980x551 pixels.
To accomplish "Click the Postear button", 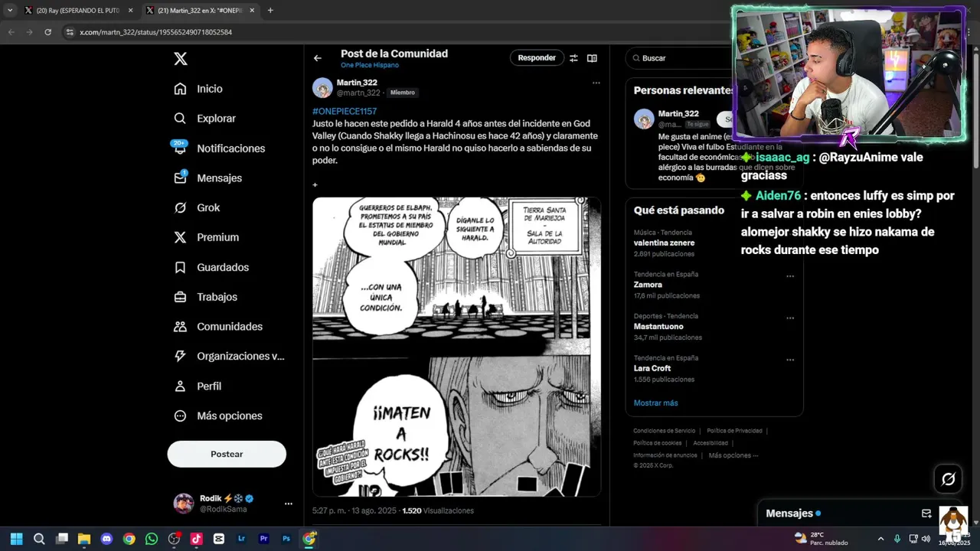I will tap(227, 454).
